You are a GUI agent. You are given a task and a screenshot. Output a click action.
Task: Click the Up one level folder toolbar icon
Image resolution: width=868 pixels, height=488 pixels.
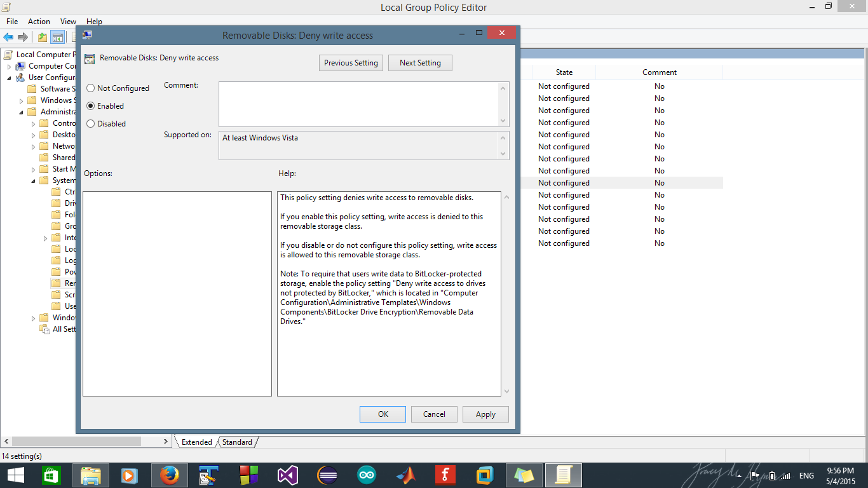tap(41, 37)
